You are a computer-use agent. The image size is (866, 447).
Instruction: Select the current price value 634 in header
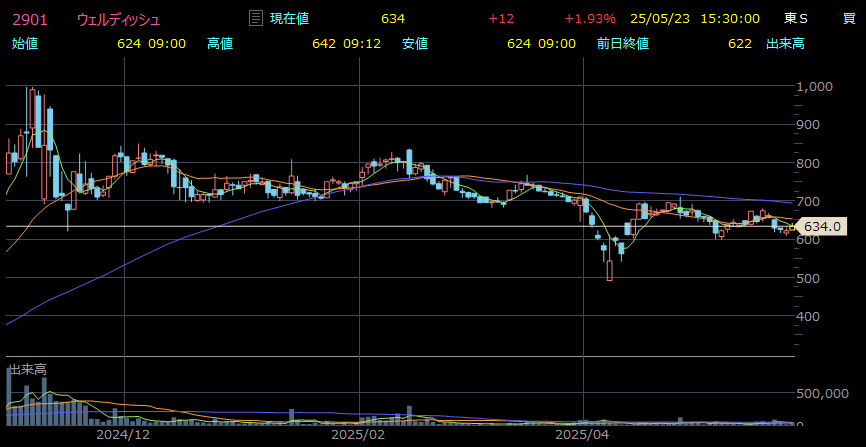(393, 19)
